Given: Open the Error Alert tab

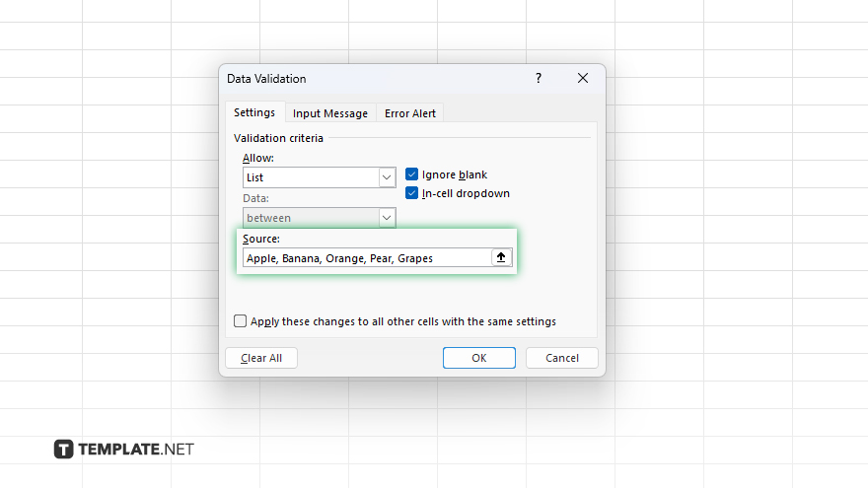Looking at the screenshot, I should coord(410,113).
